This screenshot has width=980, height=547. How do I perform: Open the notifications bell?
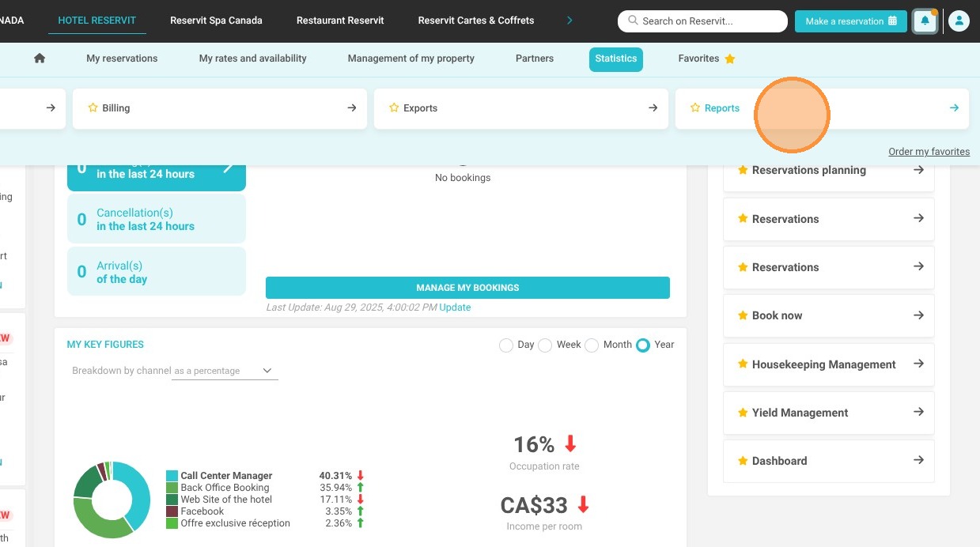(x=925, y=21)
